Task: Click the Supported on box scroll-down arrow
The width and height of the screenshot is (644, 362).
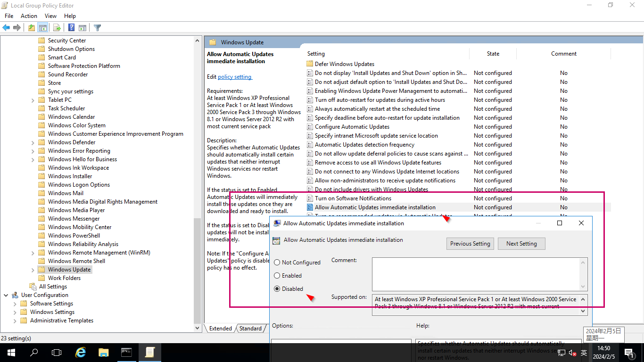Action: [584, 311]
